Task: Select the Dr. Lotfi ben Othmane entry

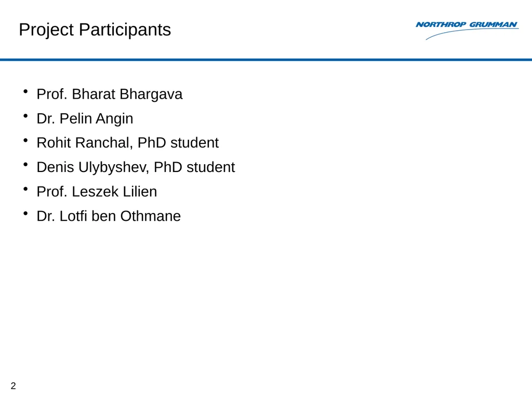Action: [x=109, y=216]
